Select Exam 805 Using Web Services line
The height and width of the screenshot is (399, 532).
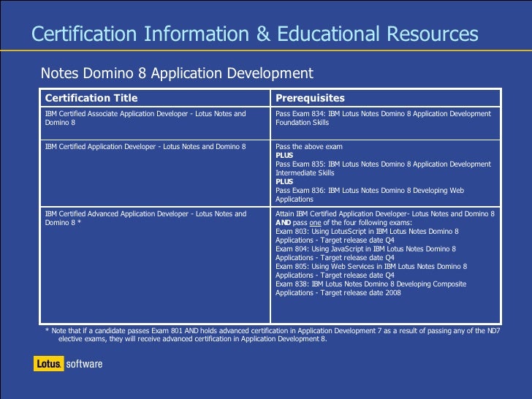[371, 270]
